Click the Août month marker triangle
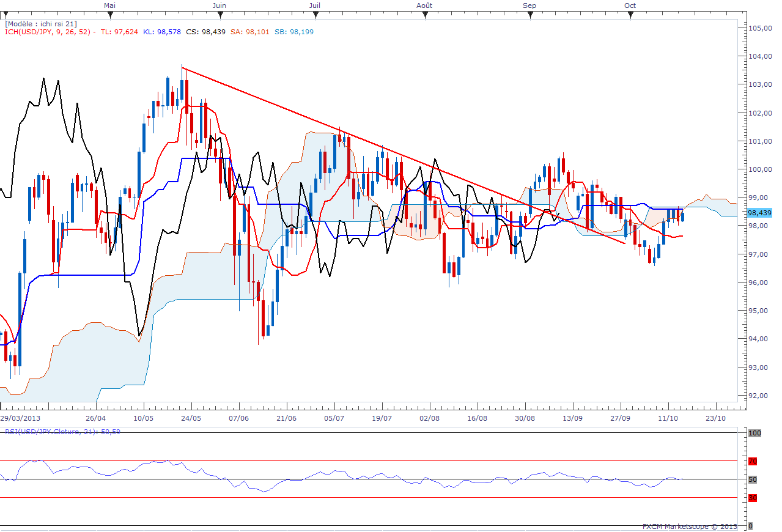The height and width of the screenshot is (532, 782). 424,15
